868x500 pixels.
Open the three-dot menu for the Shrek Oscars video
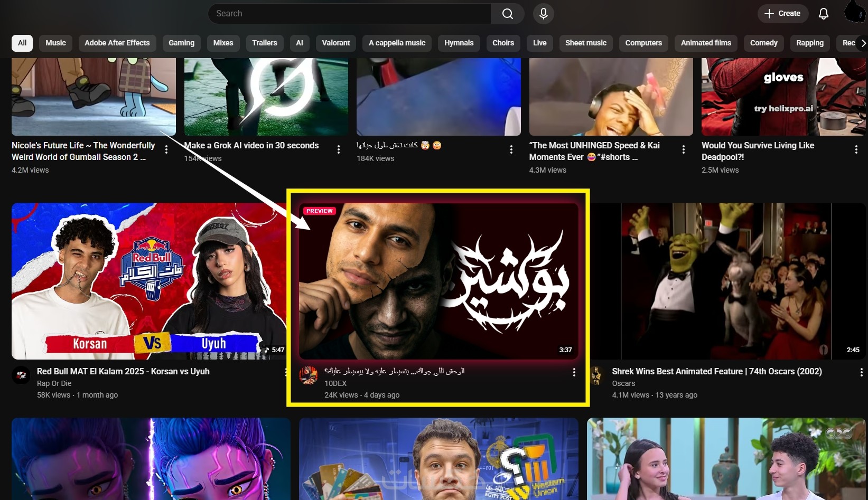(x=861, y=373)
